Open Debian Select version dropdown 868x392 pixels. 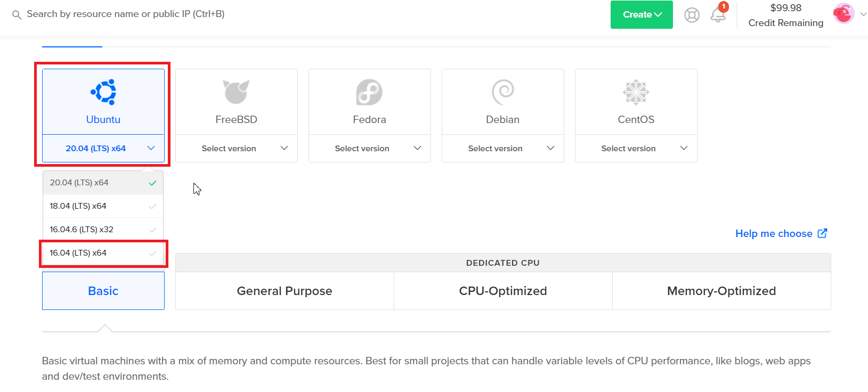[x=503, y=148]
